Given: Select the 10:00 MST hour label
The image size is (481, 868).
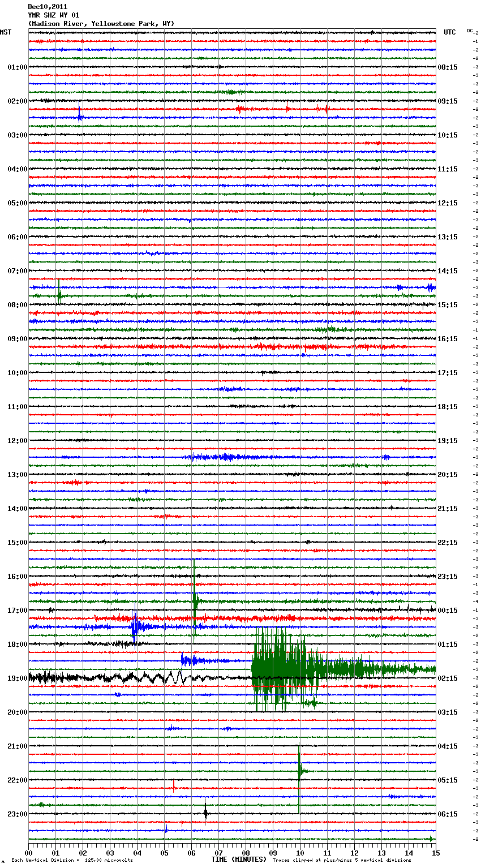Looking at the screenshot, I should click(18, 373).
